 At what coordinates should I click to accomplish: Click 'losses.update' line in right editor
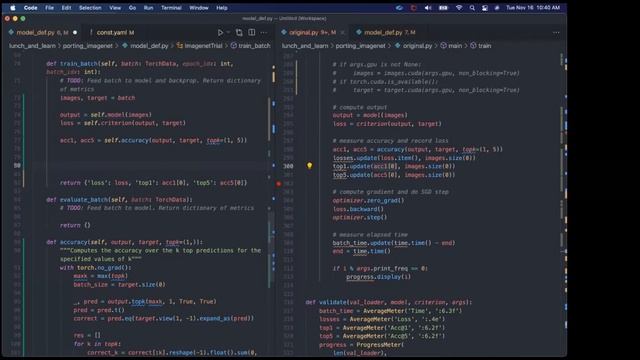404,158
